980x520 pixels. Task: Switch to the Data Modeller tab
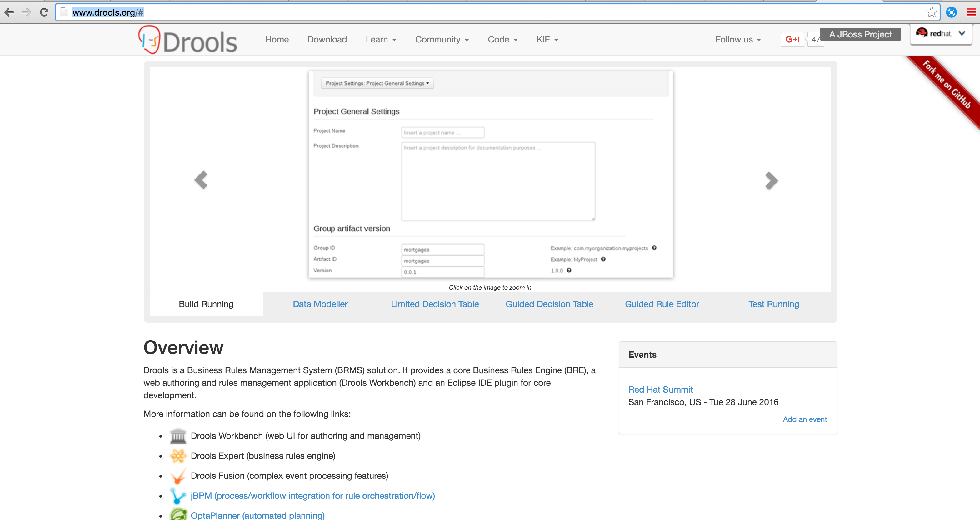point(320,304)
